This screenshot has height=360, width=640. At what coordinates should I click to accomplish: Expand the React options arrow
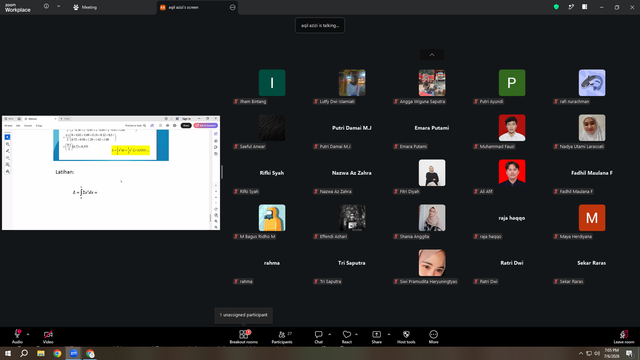(x=356, y=334)
